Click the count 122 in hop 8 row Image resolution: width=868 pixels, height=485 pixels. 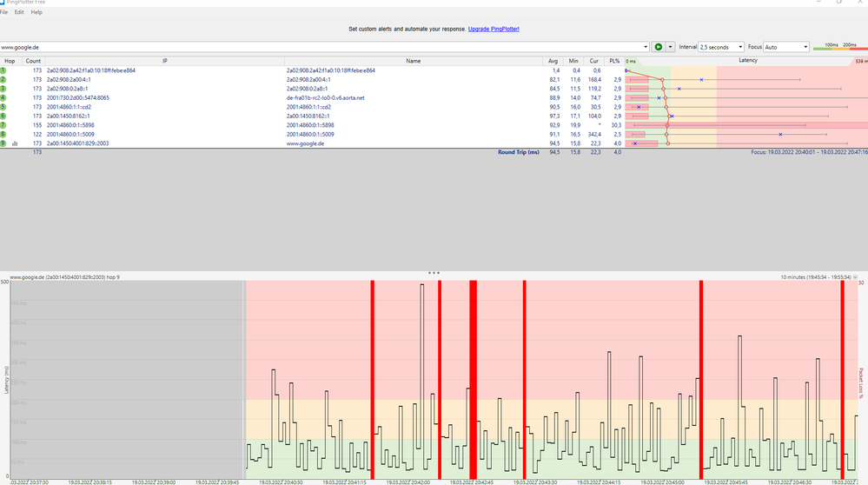click(x=37, y=134)
